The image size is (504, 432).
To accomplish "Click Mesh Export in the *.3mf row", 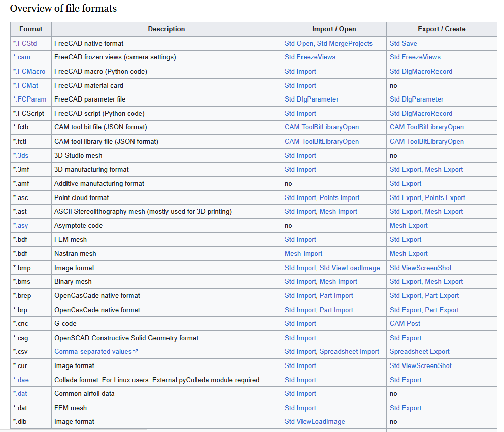I will [x=444, y=170].
